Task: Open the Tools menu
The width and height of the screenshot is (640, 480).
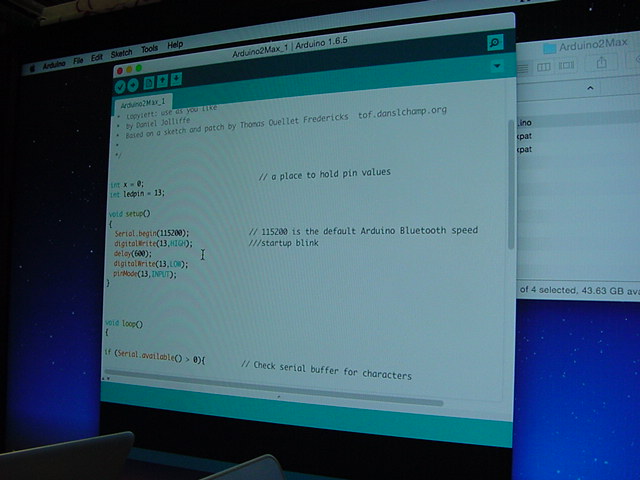Action: click(149, 49)
